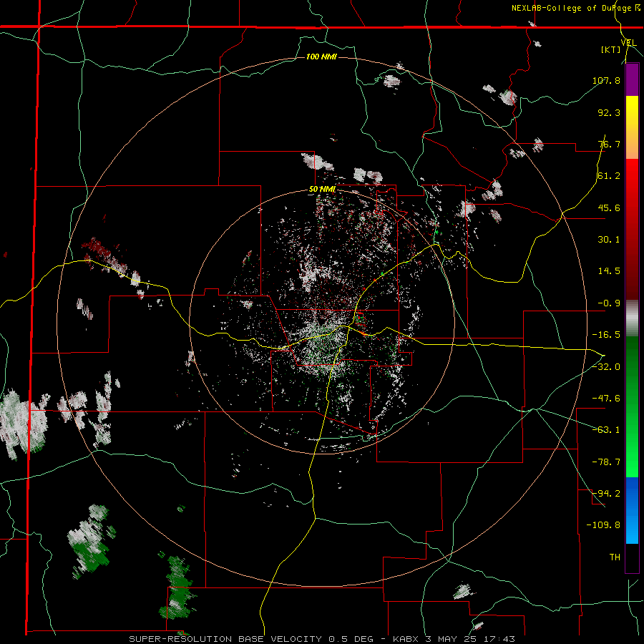Click the -0.9 velocity scale value
Image resolution: width=644 pixels, height=644 pixels.
(x=609, y=303)
